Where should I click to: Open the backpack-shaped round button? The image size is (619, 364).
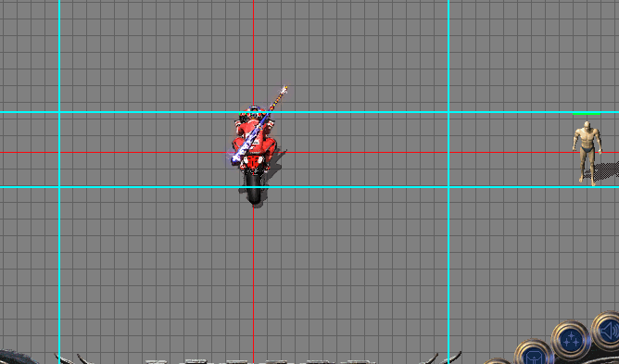coord(534,353)
